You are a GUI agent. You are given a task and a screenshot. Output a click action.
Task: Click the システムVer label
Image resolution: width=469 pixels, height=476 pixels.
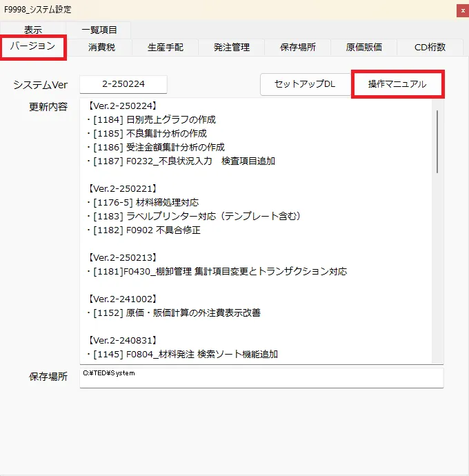pos(41,85)
